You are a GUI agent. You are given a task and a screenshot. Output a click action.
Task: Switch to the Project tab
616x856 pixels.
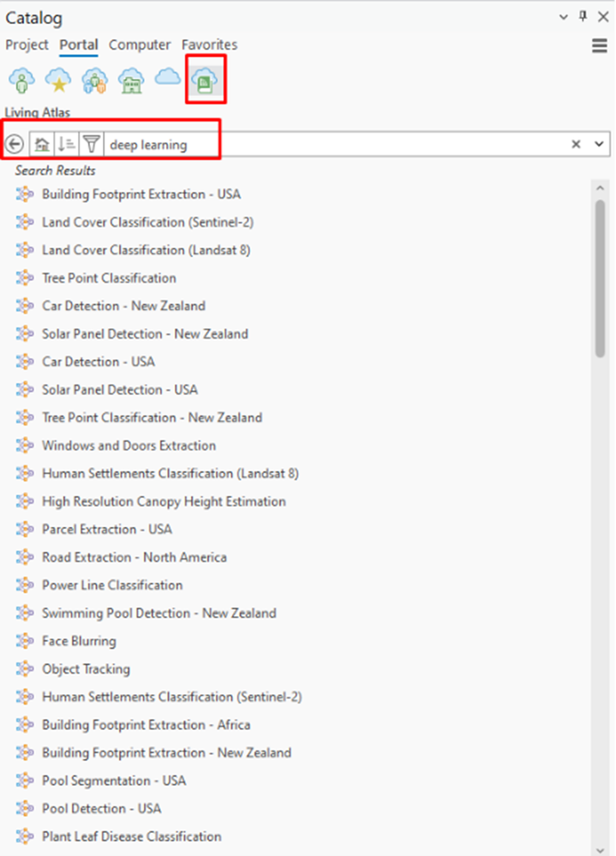[x=27, y=45]
